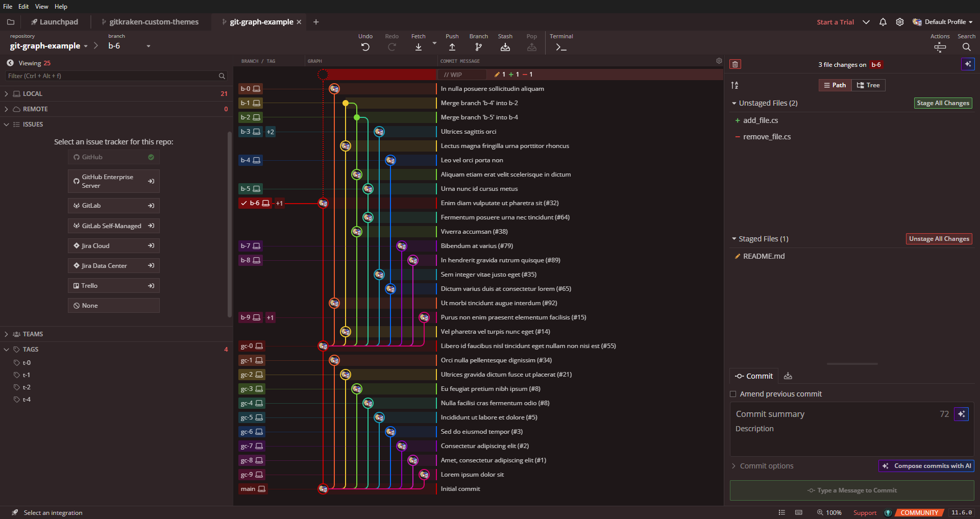Image resolution: width=980 pixels, height=519 pixels.
Task: Click the Push icon
Action: point(452,46)
